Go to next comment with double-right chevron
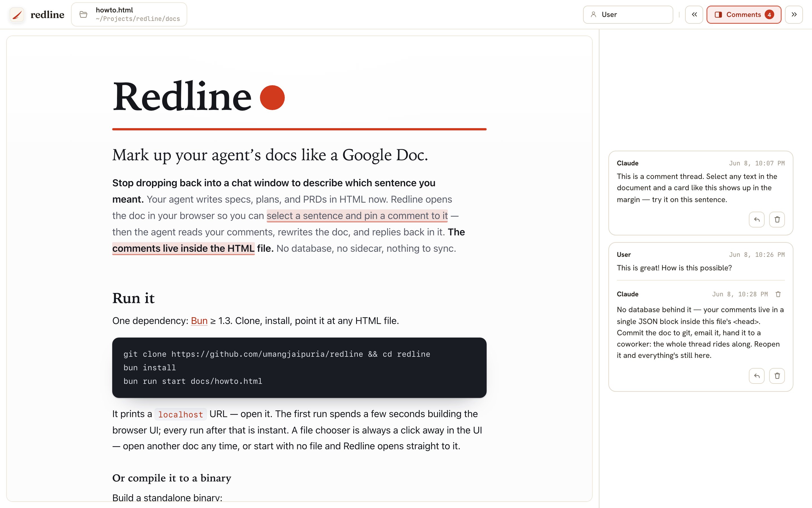The width and height of the screenshot is (812, 508). pyautogui.click(x=794, y=14)
